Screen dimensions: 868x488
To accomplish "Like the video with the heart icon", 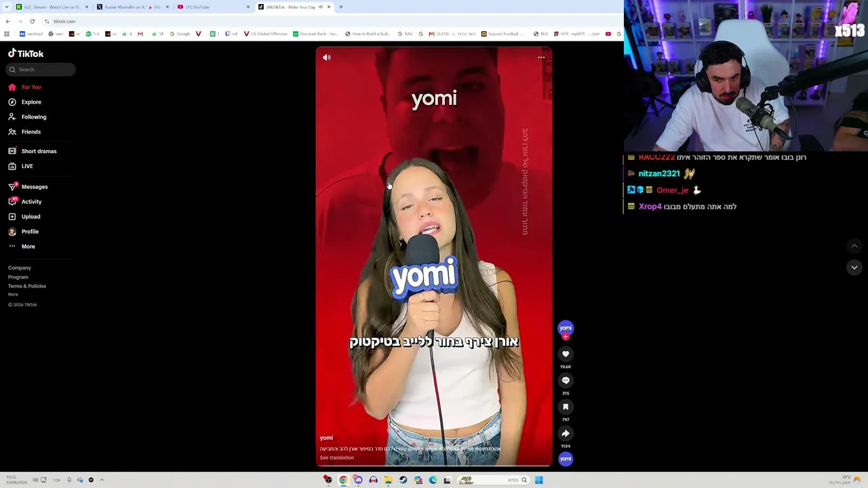I will (566, 354).
